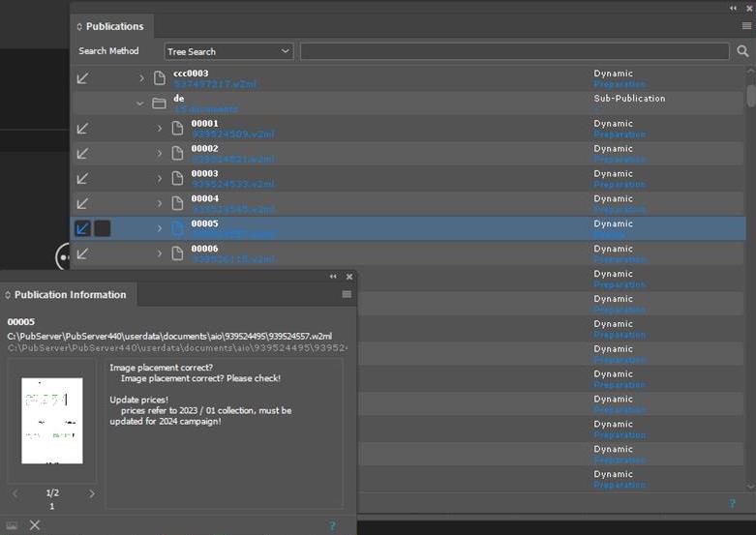Click the document icon of 00006
Image resolution: width=756 pixels, height=535 pixels.
point(177,253)
